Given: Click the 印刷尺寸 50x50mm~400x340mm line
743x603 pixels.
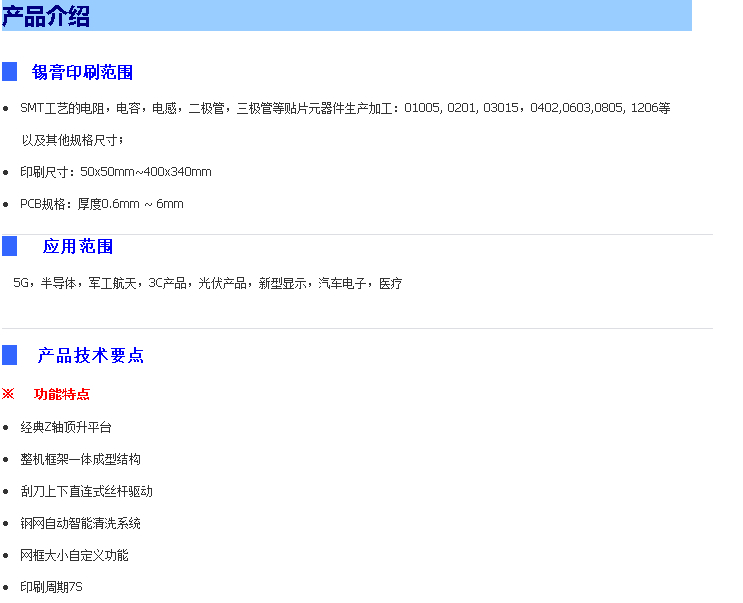Looking at the screenshot, I should (x=116, y=172).
